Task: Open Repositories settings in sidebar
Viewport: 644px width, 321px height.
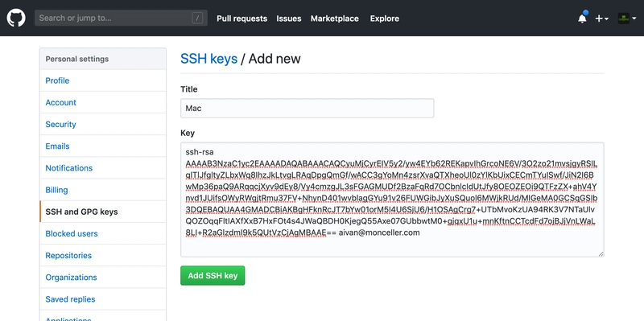Action: pyautogui.click(x=103, y=255)
